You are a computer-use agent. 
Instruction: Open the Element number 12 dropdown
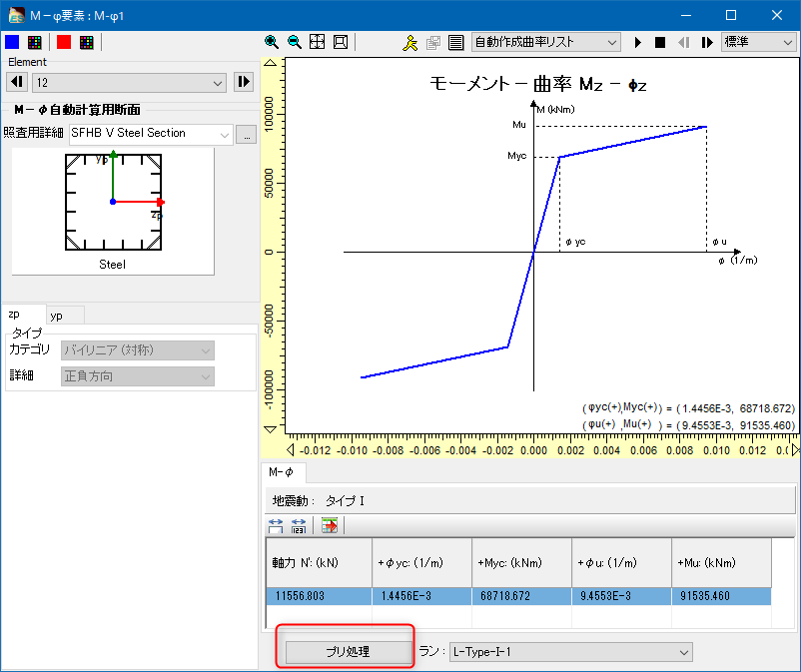130,82
